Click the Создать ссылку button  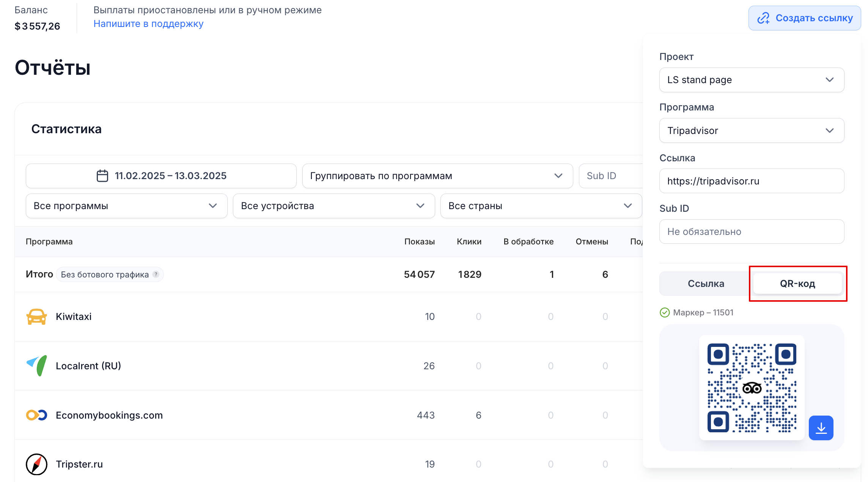point(804,18)
